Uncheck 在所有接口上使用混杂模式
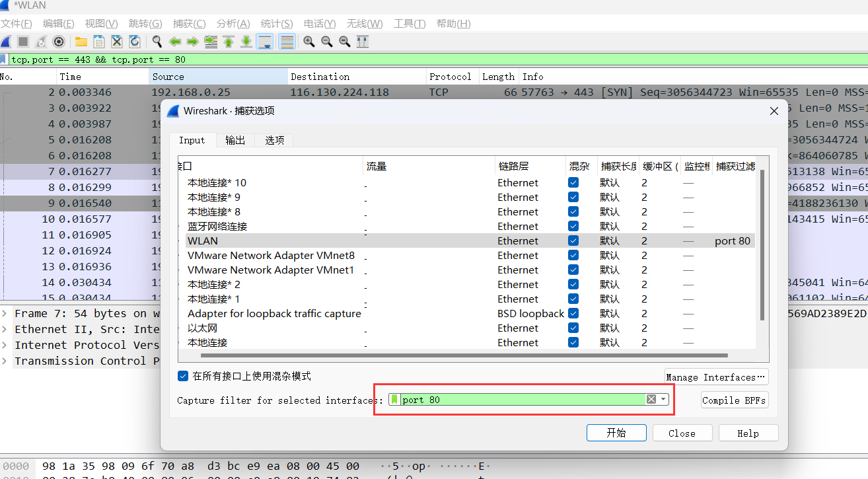The width and height of the screenshot is (868, 479). tap(184, 376)
